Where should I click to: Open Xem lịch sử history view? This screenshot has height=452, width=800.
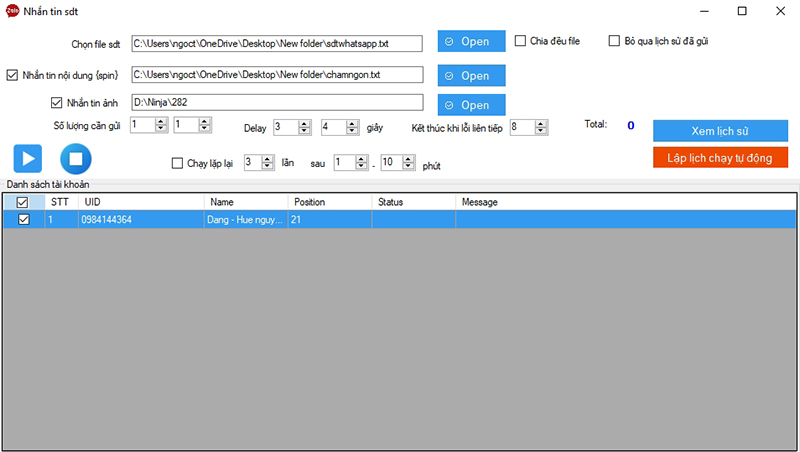pos(719,131)
